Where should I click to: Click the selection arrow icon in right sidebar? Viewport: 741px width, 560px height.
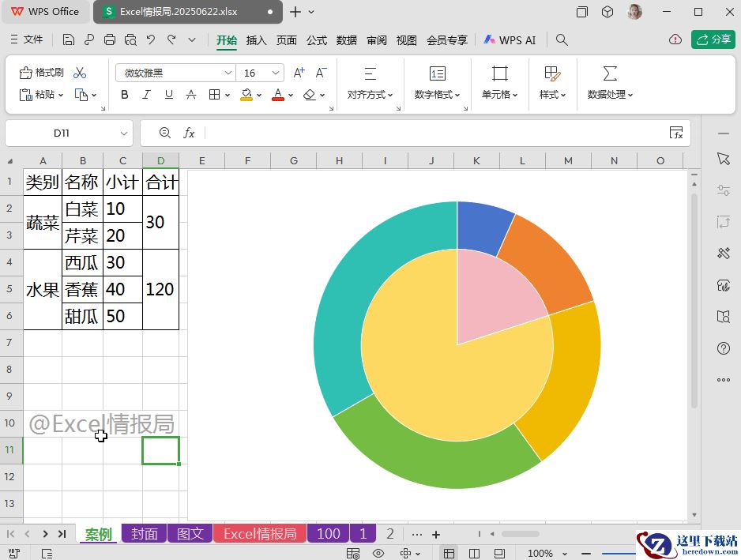(x=723, y=159)
